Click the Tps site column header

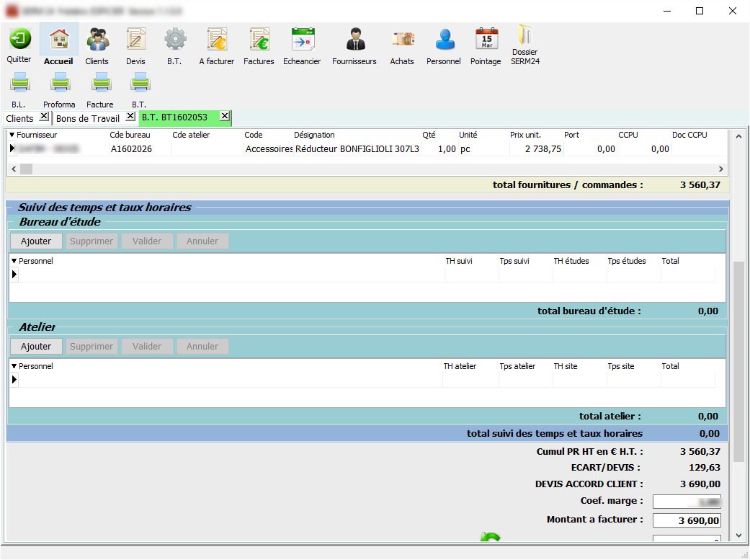621,366
